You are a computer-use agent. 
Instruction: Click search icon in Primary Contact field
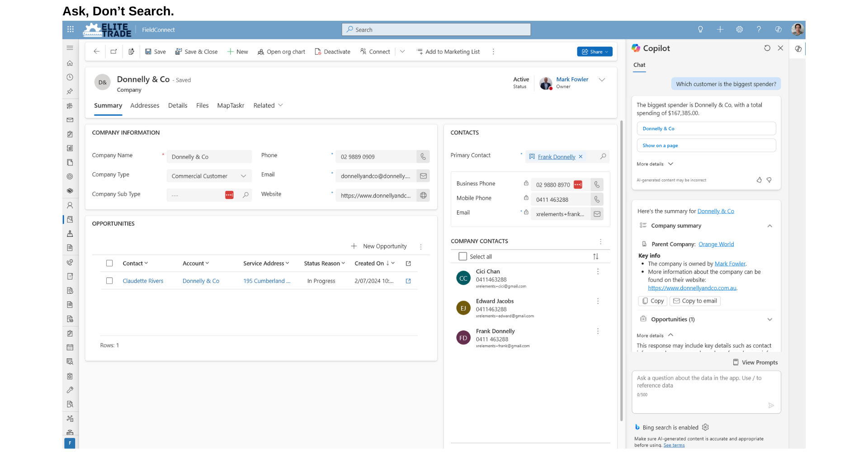[x=603, y=156]
